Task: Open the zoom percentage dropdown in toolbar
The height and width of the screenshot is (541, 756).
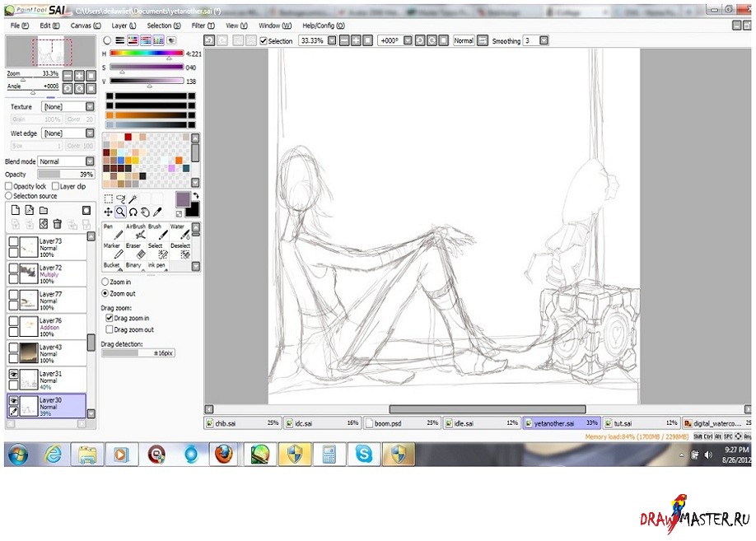Action: click(332, 40)
